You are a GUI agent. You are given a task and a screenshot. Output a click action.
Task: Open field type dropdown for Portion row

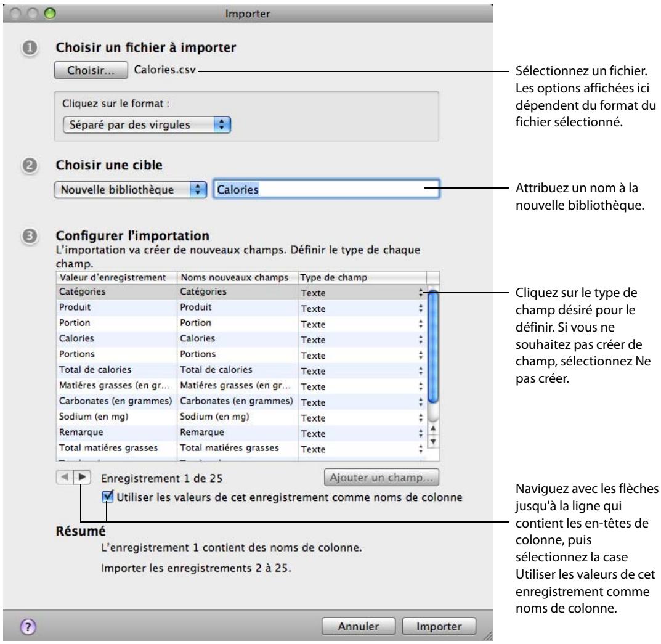(x=362, y=324)
